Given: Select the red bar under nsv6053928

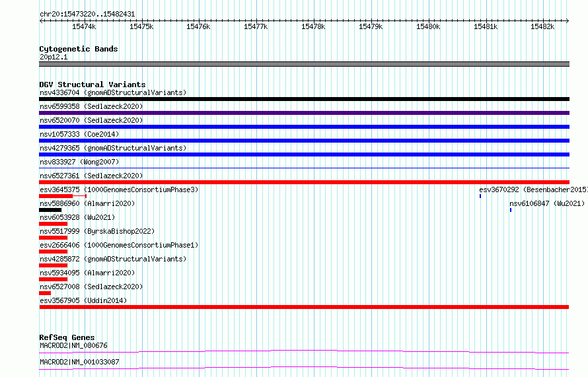Looking at the screenshot, I should point(54,224).
